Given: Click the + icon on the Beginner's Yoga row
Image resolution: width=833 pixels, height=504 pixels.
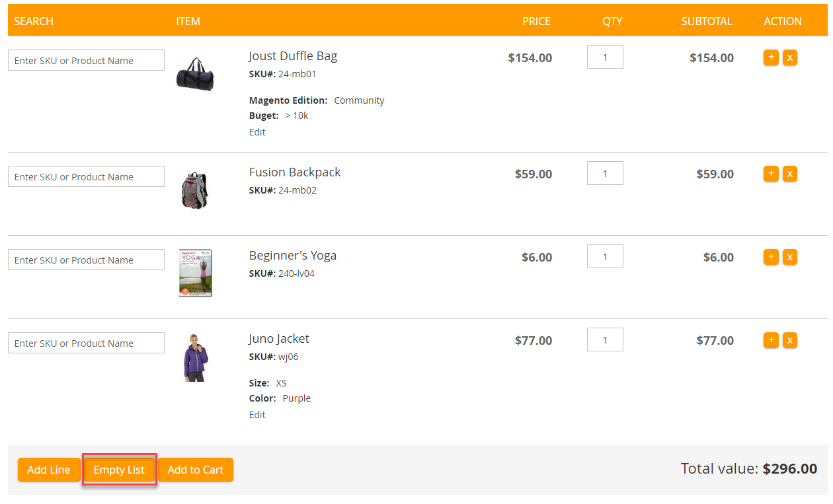Looking at the screenshot, I should click(x=771, y=256).
